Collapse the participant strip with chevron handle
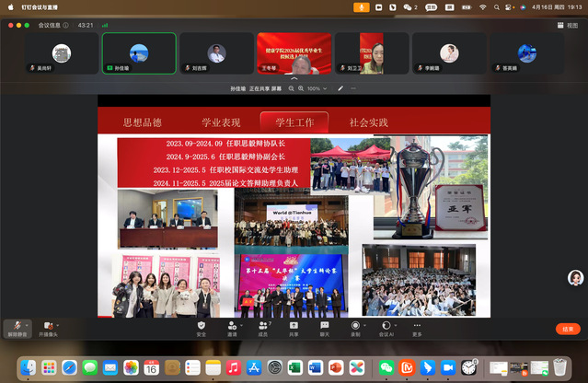 (294, 79)
